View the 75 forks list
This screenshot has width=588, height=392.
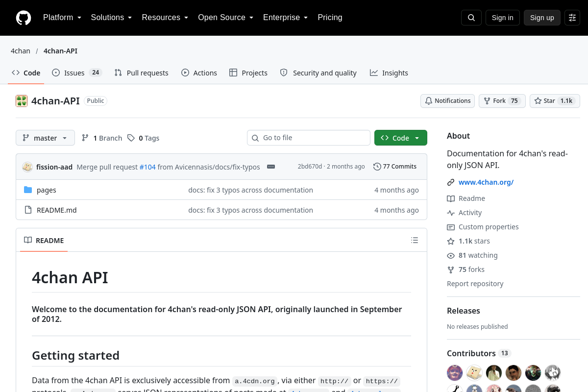(x=466, y=269)
